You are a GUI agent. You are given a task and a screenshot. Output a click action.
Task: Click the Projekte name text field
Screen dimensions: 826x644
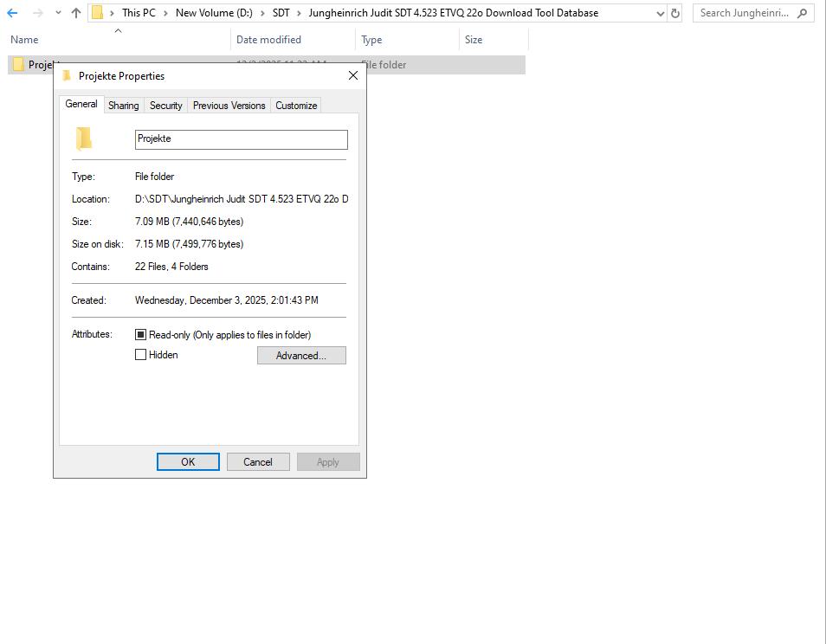[x=242, y=139]
